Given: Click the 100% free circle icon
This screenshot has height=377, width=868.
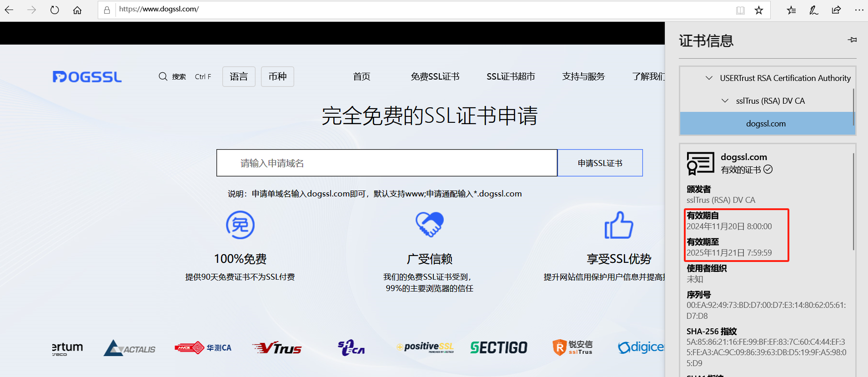Looking at the screenshot, I should [240, 225].
